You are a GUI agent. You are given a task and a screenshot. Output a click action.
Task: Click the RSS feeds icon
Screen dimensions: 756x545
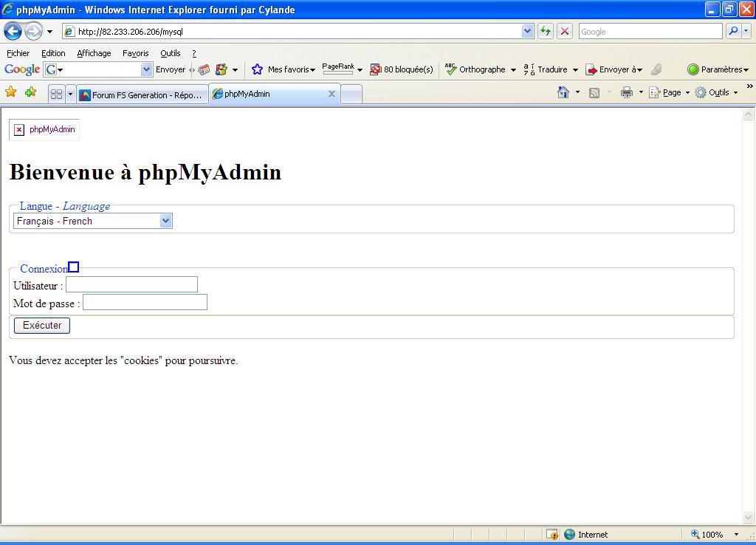[594, 92]
